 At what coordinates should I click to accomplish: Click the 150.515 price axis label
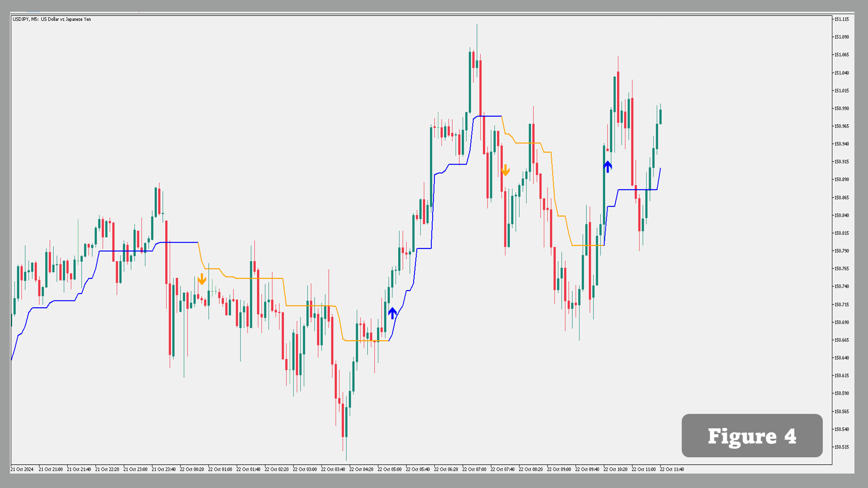pos(841,447)
